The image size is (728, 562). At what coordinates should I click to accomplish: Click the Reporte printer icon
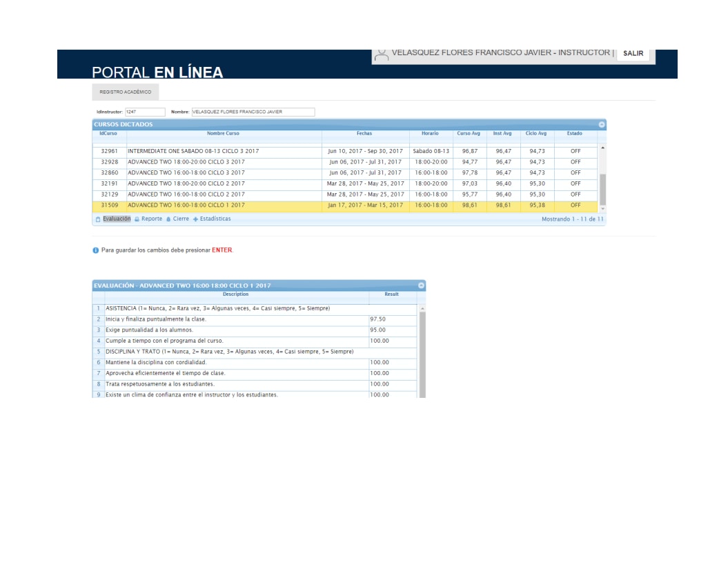137,219
